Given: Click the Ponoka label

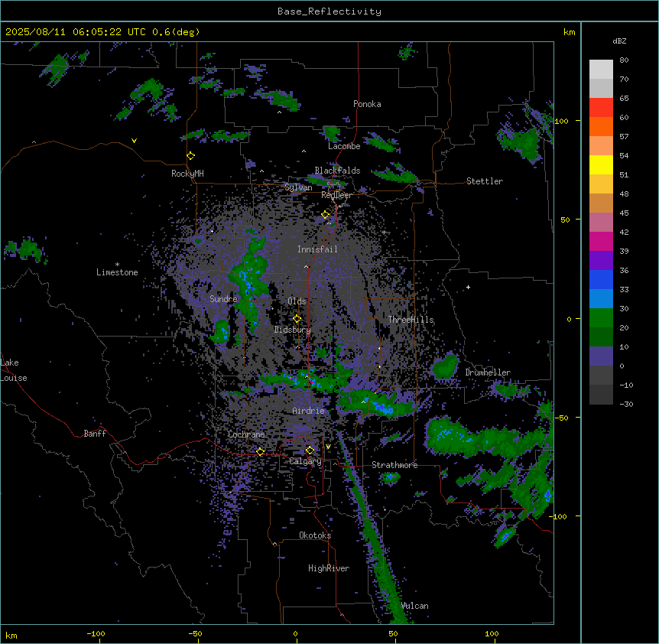Looking at the screenshot, I should 367,104.
